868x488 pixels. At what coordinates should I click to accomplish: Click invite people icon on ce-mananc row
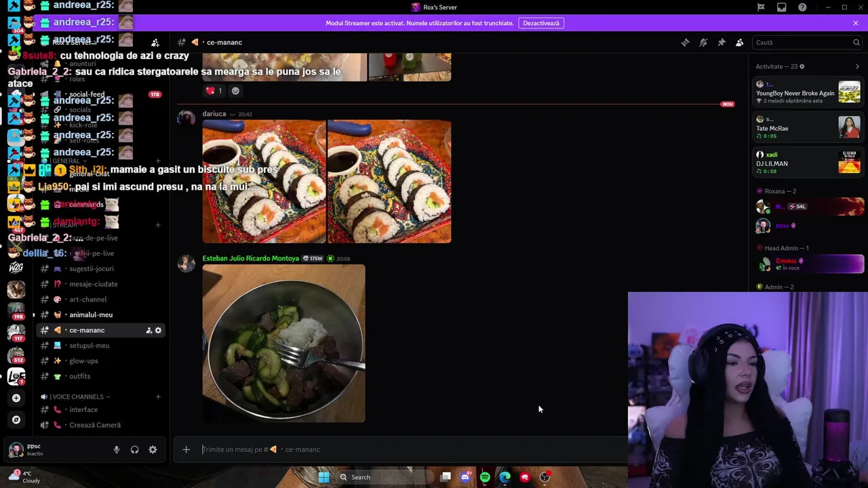pyautogui.click(x=149, y=330)
